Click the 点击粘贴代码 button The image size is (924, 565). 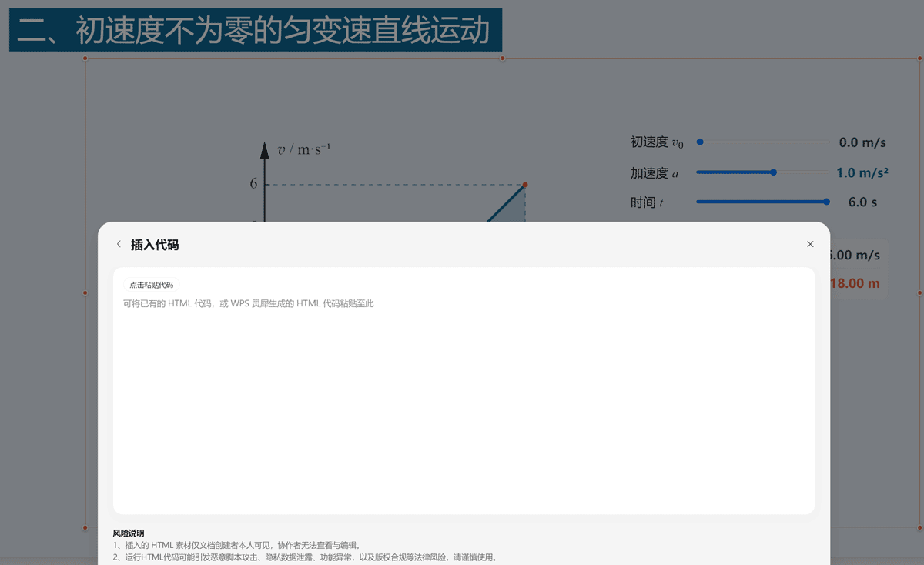[x=151, y=285]
